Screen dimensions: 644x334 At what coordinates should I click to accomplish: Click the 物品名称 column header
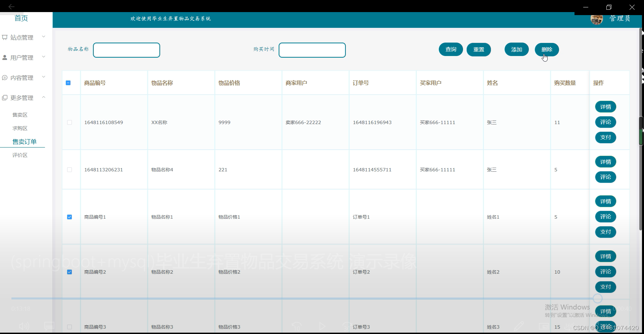click(x=162, y=83)
